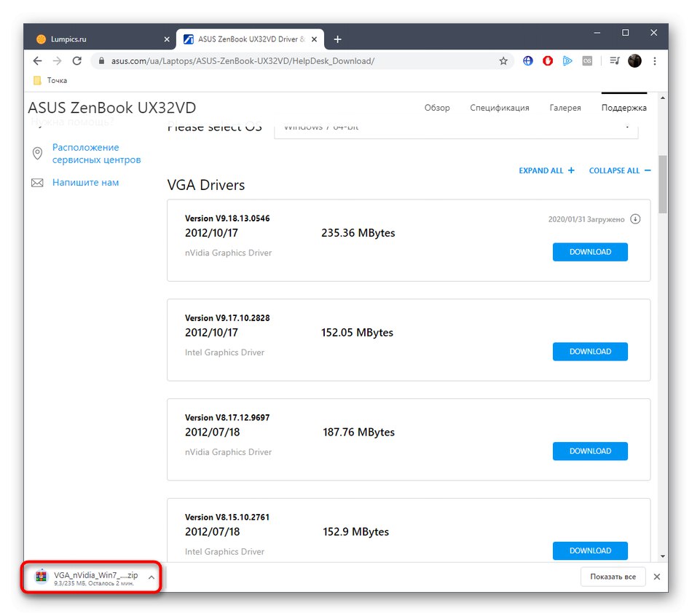Open the Last.fm scrobbler extension

pyautogui.click(x=587, y=61)
